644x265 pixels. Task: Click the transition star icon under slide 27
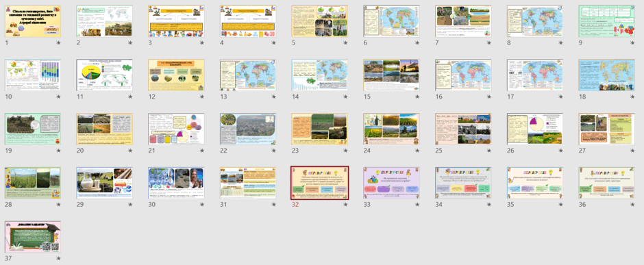(x=632, y=151)
